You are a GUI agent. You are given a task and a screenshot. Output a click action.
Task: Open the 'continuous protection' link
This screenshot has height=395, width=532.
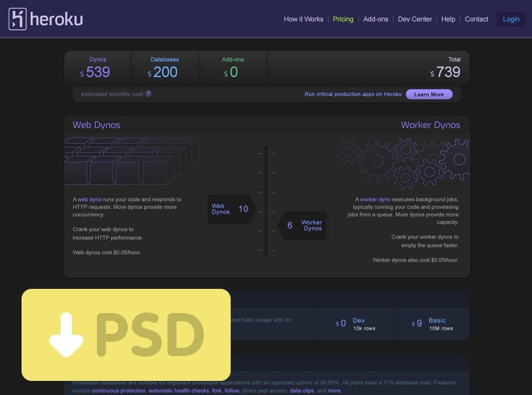pyautogui.click(x=118, y=390)
